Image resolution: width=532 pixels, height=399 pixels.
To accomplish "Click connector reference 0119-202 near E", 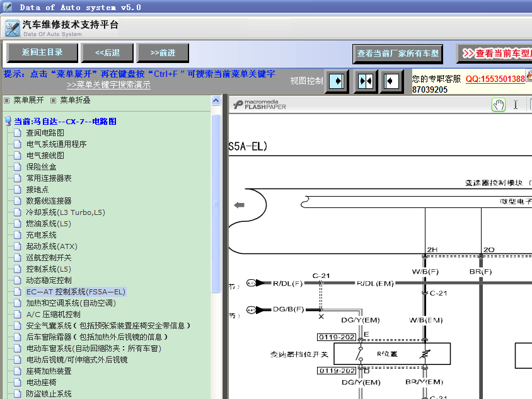I will coord(337,337).
